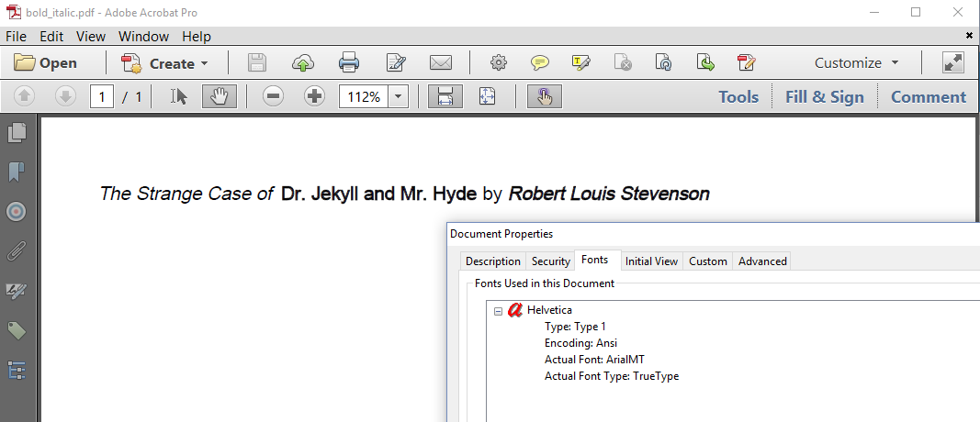Viewport: 980px width, 422px height.
Task: Expand the Create dropdown arrow
Action: pyautogui.click(x=205, y=63)
